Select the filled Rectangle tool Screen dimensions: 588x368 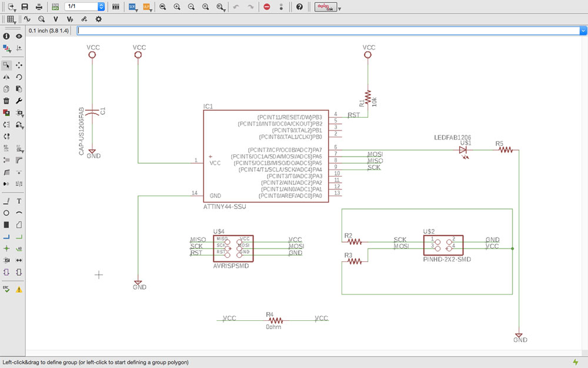tap(6, 224)
